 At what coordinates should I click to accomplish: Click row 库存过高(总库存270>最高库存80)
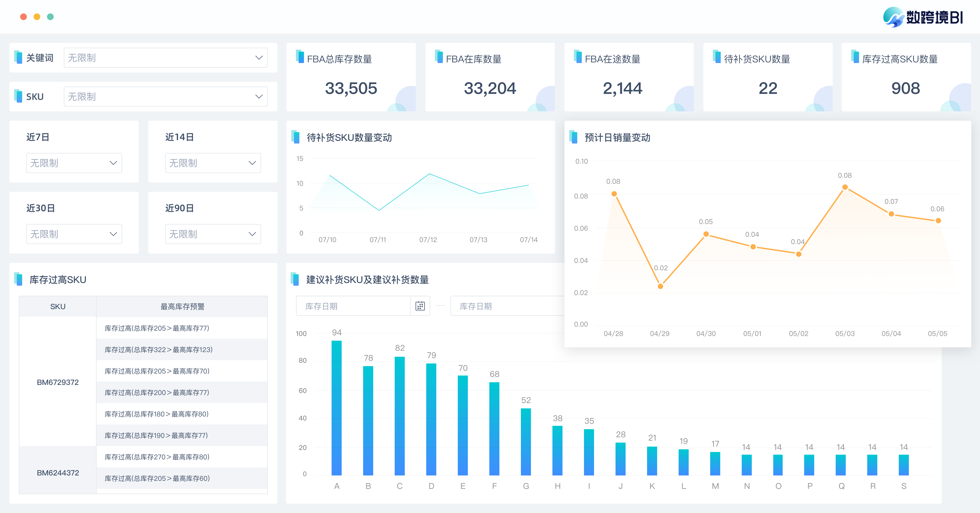click(182, 457)
